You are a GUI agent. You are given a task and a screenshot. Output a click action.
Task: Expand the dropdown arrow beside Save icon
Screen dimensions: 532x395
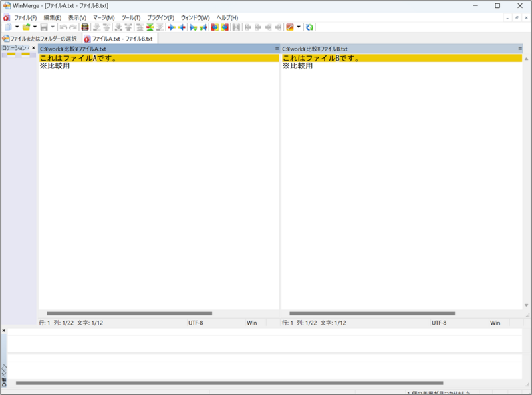pos(53,27)
